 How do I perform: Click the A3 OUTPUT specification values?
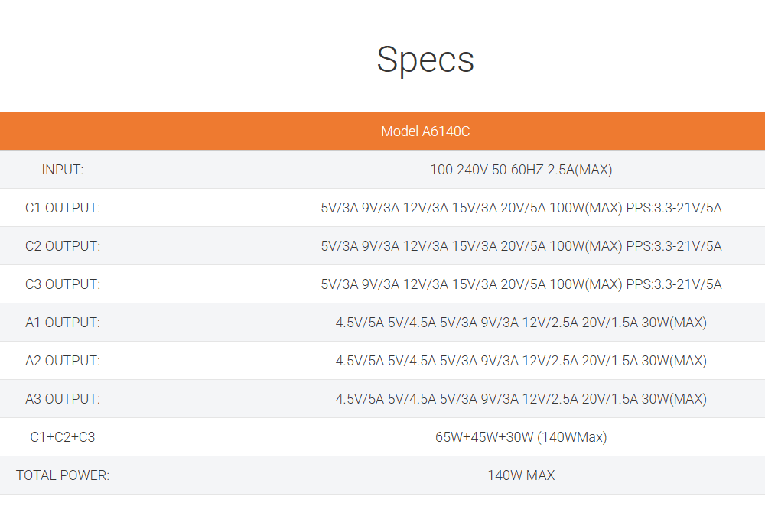[521, 399]
